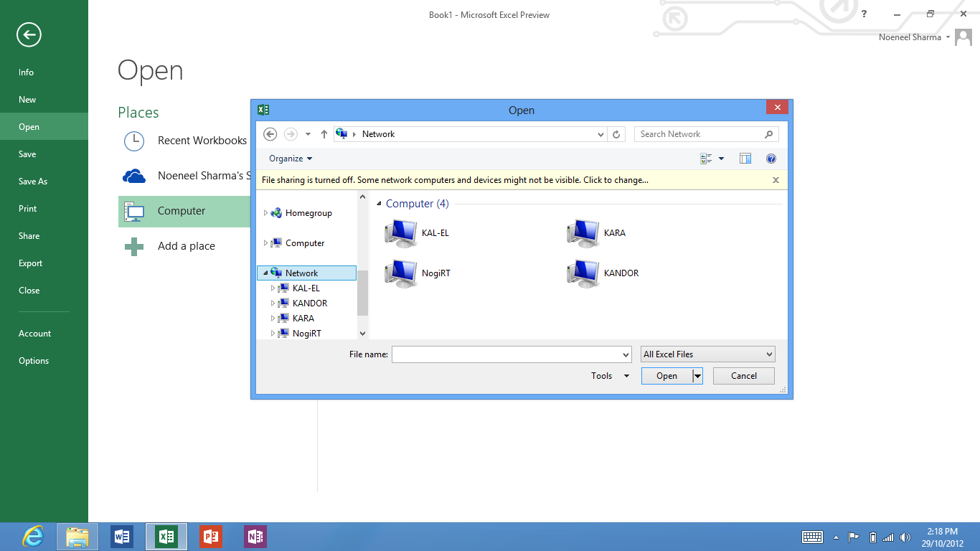Expand the KANDOR node in the tree
This screenshot has height=551, width=980.
(273, 303)
